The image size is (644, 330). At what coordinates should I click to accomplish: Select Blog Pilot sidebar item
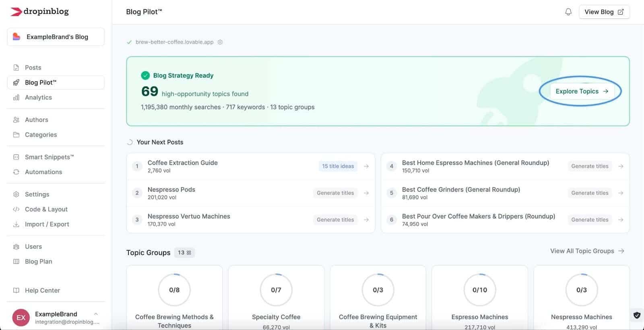tap(56, 82)
